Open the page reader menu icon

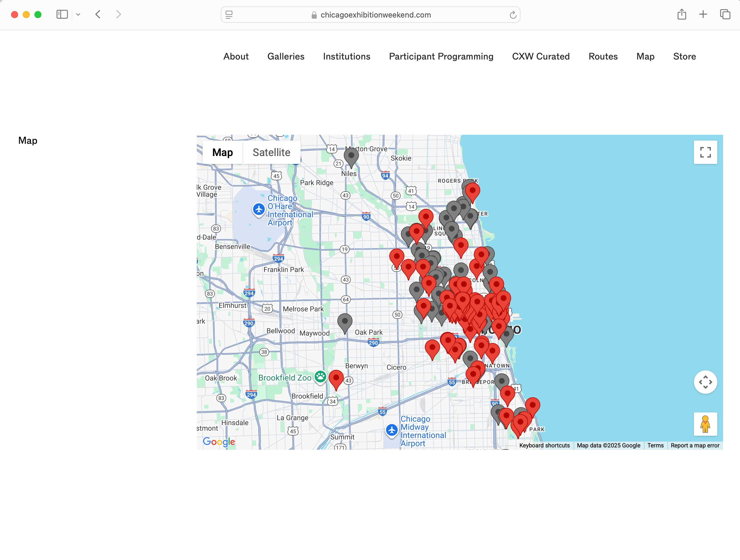pyautogui.click(x=229, y=15)
